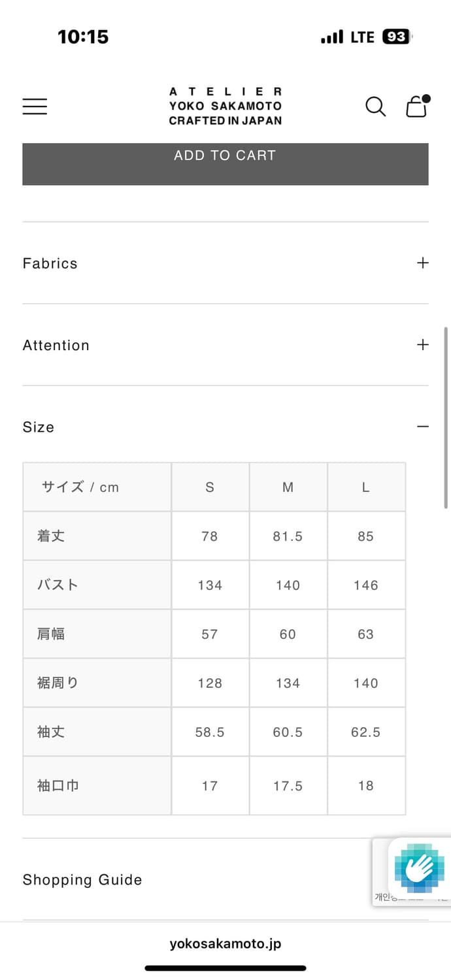
Task: Tap the Attention section title
Action: (56, 345)
